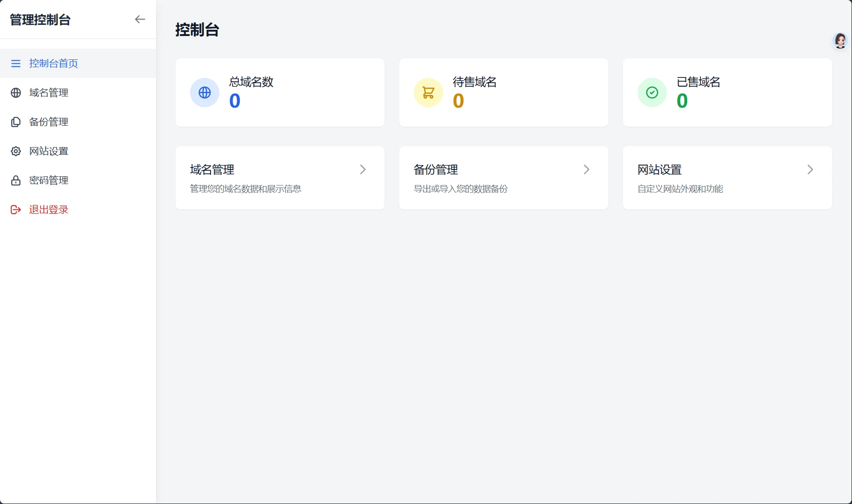This screenshot has width=852, height=504.
Task: Open the 域名管理 quick link card title
Action: pos(212,169)
